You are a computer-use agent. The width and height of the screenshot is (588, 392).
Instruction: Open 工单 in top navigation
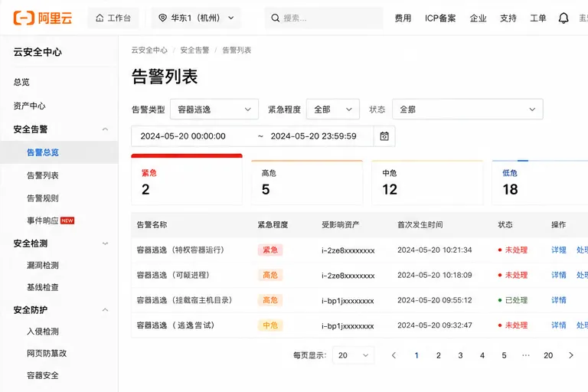(537, 18)
